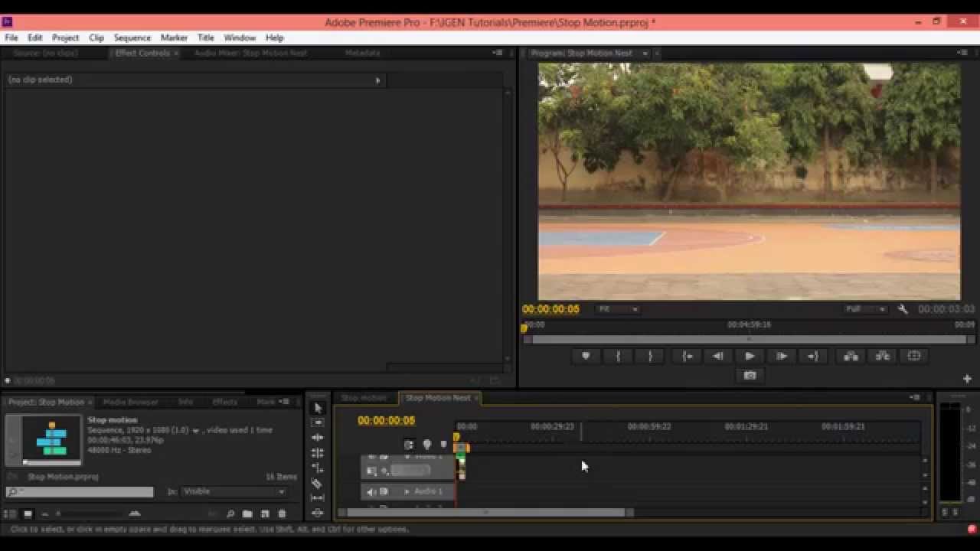The height and width of the screenshot is (551, 980).
Task: Click the Project panel search field
Action: tap(80, 491)
